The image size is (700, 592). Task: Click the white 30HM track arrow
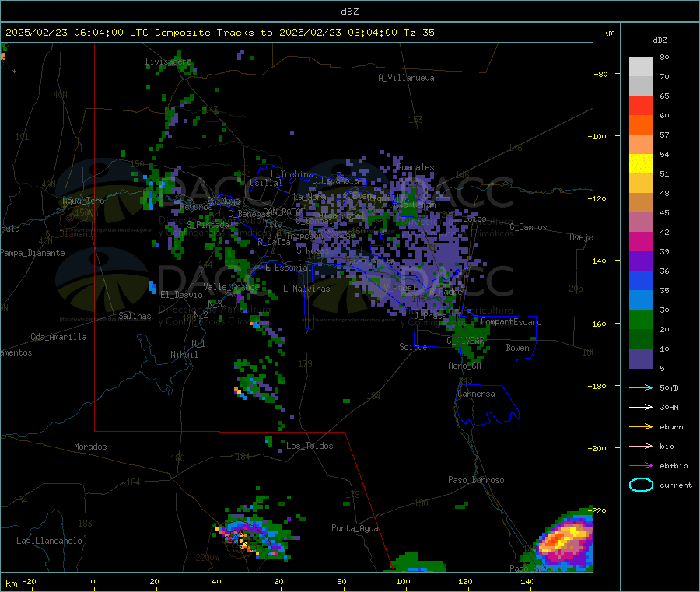coord(641,407)
